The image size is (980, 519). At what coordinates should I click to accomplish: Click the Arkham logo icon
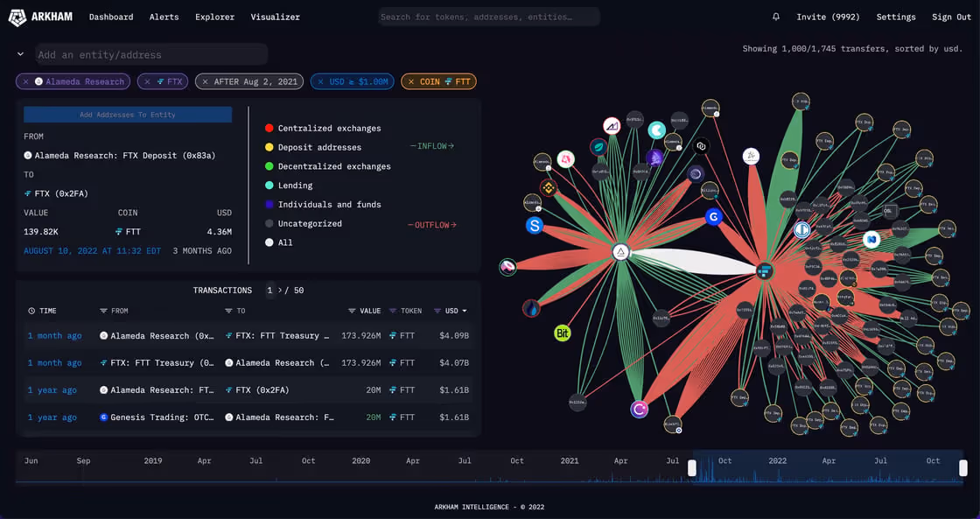click(17, 17)
